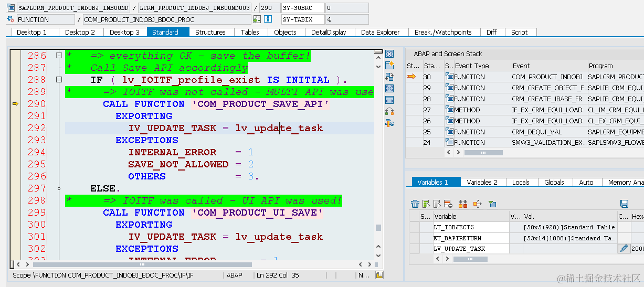Open the Data Explorer tab
This screenshot has height=287, width=644.
381,32
